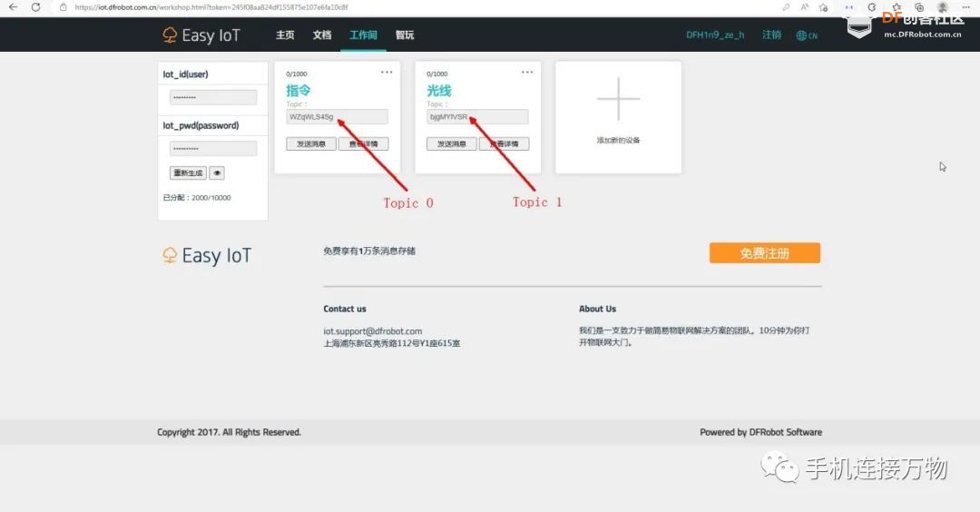Select topic field bjgMYIVSR

tap(477, 117)
